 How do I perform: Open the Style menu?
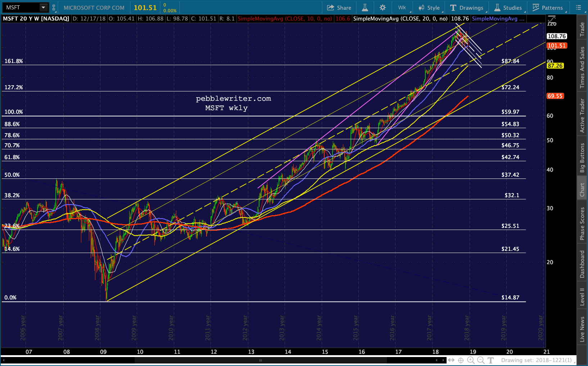pos(429,8)
